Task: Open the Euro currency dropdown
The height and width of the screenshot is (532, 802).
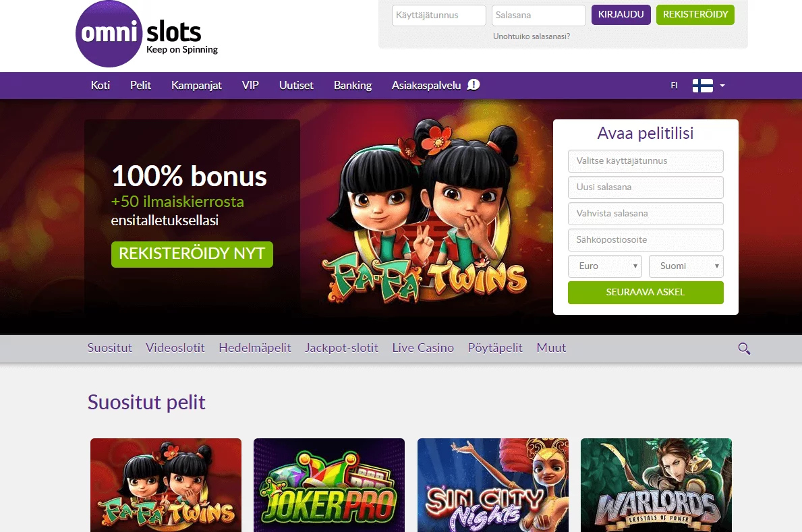Action: coord(604,266)
